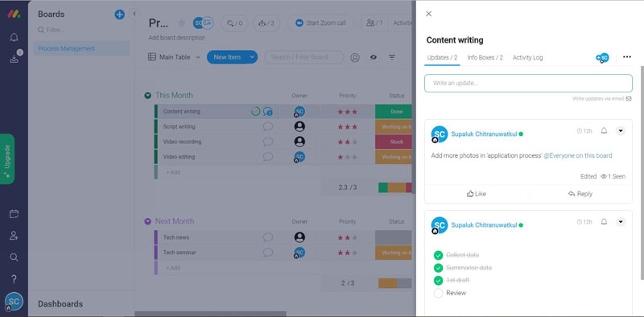This screenshot has width=644, height=317.
Task: Open the SC profile avatar in sidebar
Action: click(x=14, y=302)
